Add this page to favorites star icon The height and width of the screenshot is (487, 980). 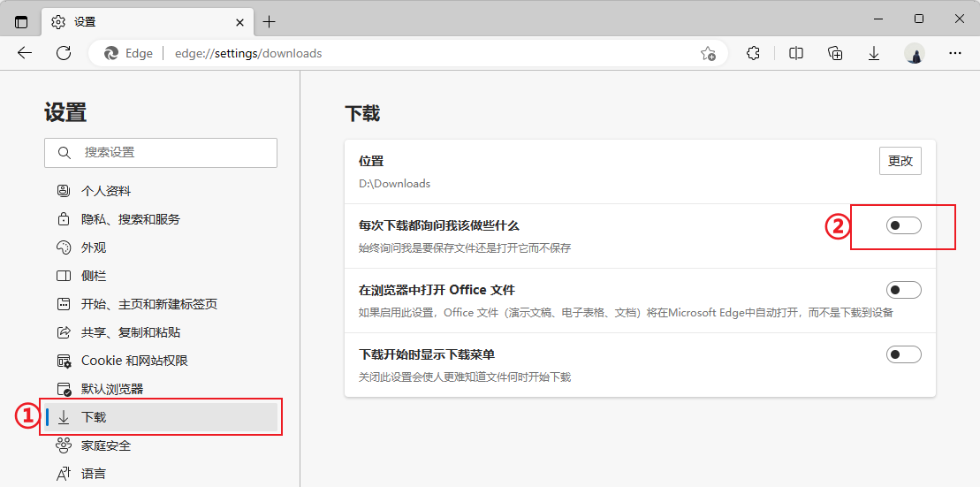pyautogui.click(x=708, y=53)
